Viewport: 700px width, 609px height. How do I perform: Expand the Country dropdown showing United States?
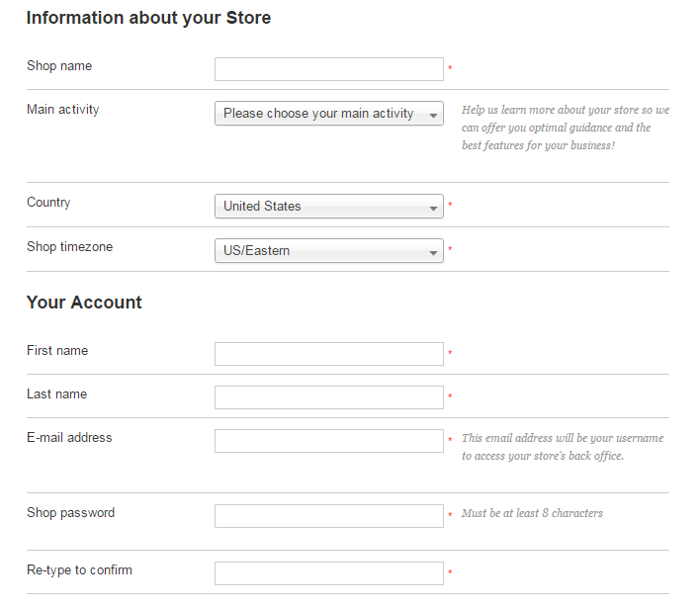(329, 207)
